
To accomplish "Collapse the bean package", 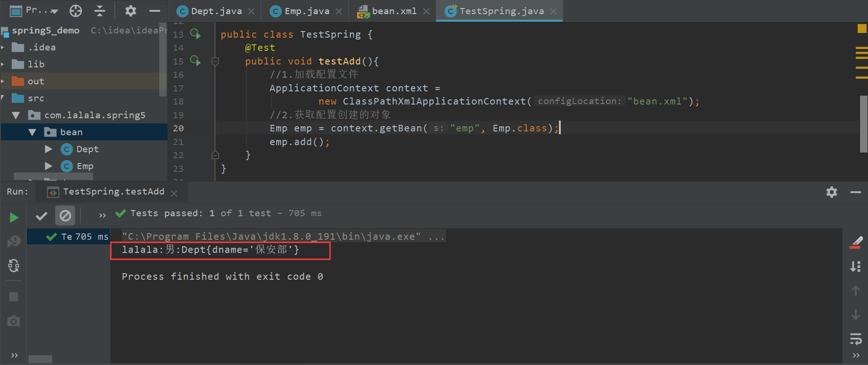I will [x=32, y=132].
